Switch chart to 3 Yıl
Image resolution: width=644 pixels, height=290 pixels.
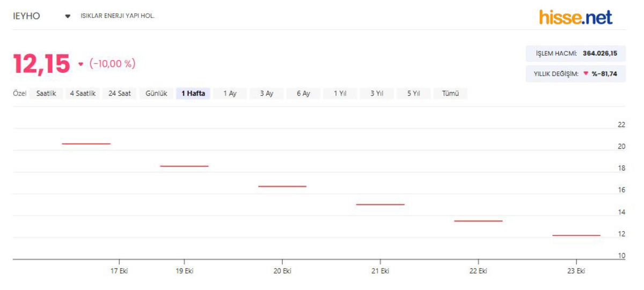coord(377,93)
